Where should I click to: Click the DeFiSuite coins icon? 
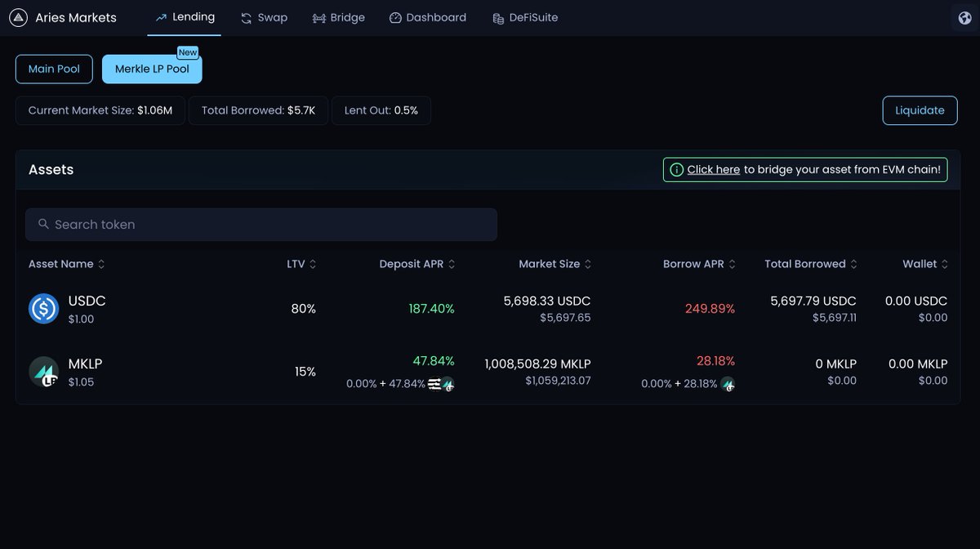coord(498,18)
